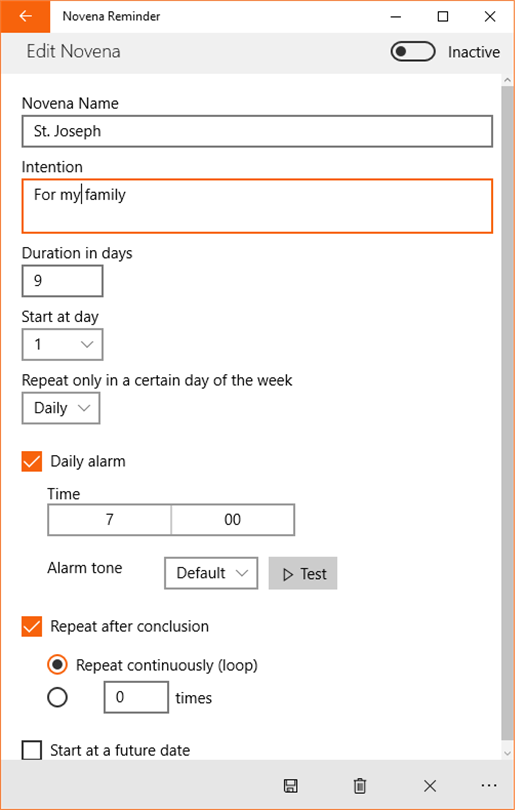Uncheck the Daily alarm checkbox
Screen dimensions: 515x810
[32, 461]
